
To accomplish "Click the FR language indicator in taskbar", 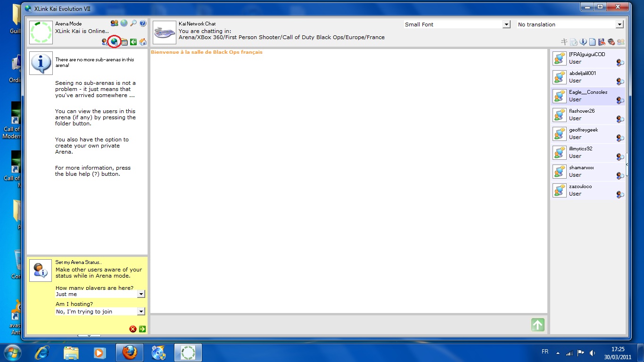I will pyautogui.click(x=545, y=352).
